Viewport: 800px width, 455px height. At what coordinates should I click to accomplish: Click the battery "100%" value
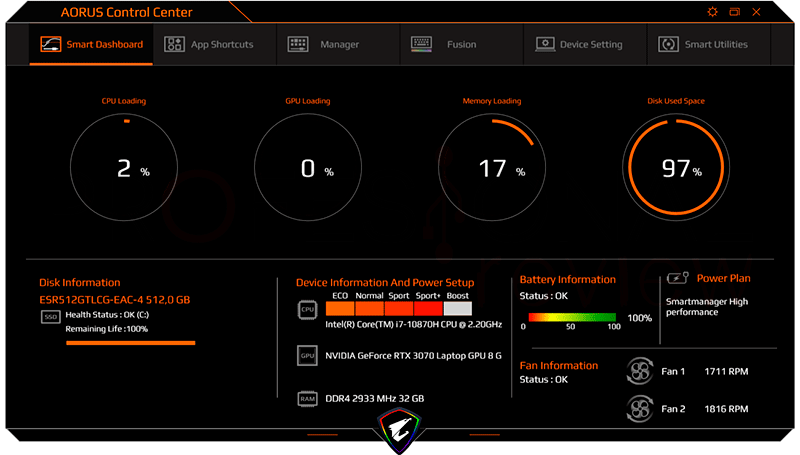tap(639, 318)
